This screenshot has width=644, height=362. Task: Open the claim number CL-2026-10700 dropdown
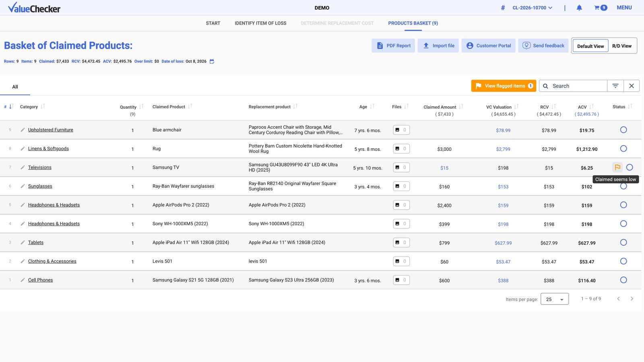point(532,8)
